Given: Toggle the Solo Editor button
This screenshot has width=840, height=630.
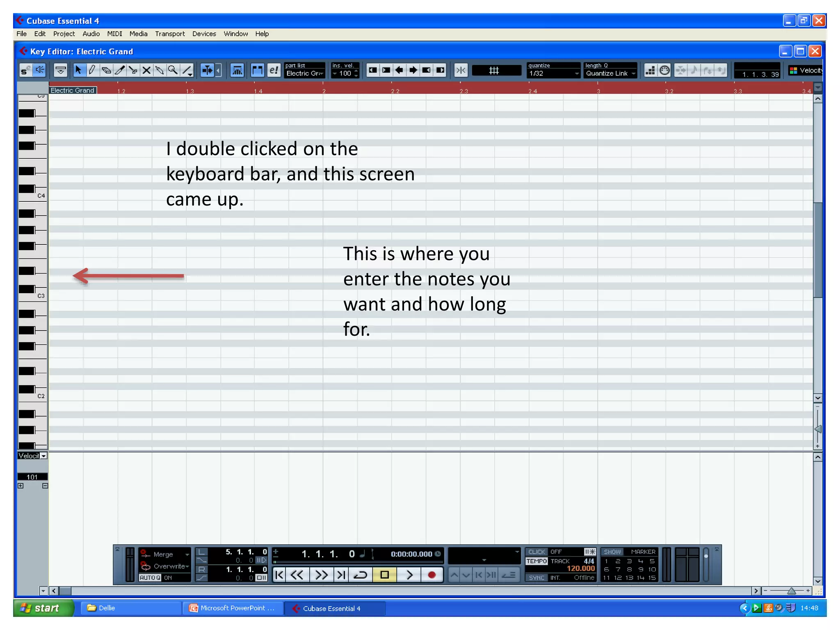Looking at the screenshot, I should [25, 70].
